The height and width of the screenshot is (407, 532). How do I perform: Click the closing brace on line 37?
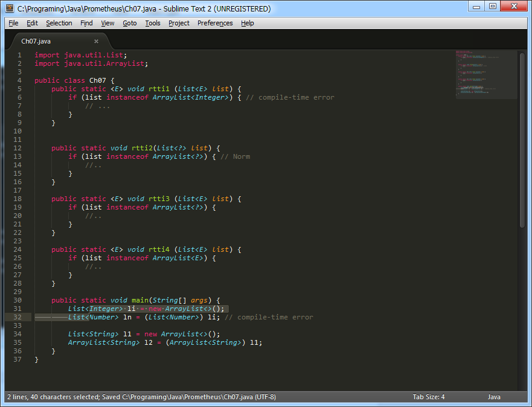click(37, 359)
